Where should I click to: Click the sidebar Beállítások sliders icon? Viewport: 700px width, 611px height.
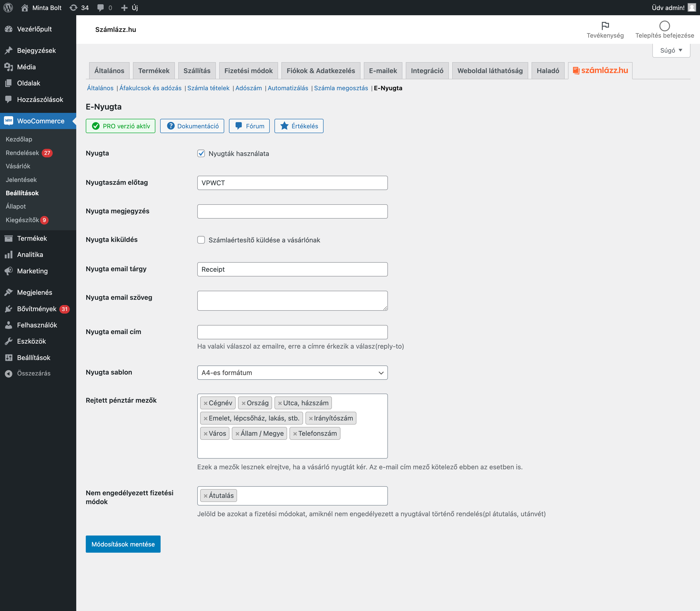click(9, 358)
